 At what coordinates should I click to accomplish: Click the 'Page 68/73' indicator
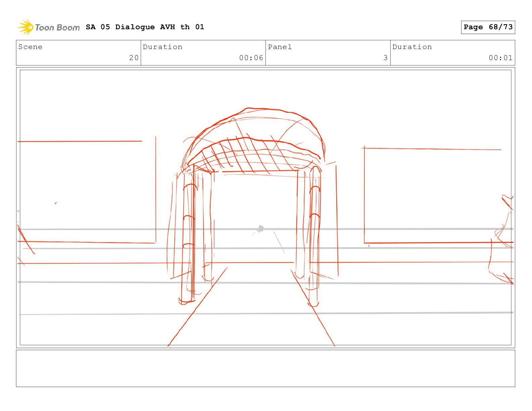pyautogui.click(x=488, y=27)
